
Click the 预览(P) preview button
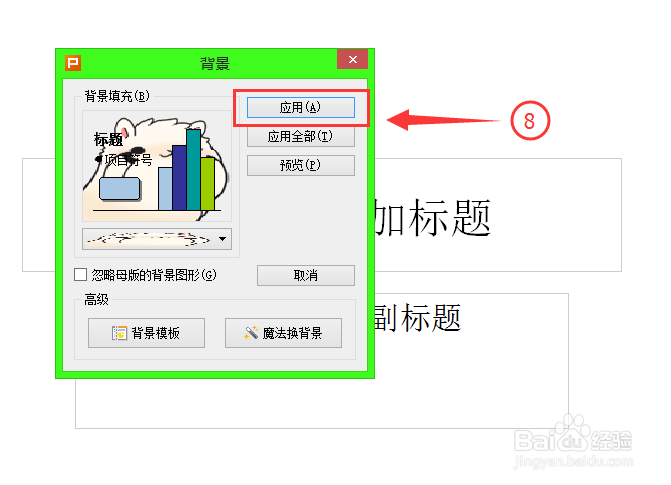[x=301, y=165]
